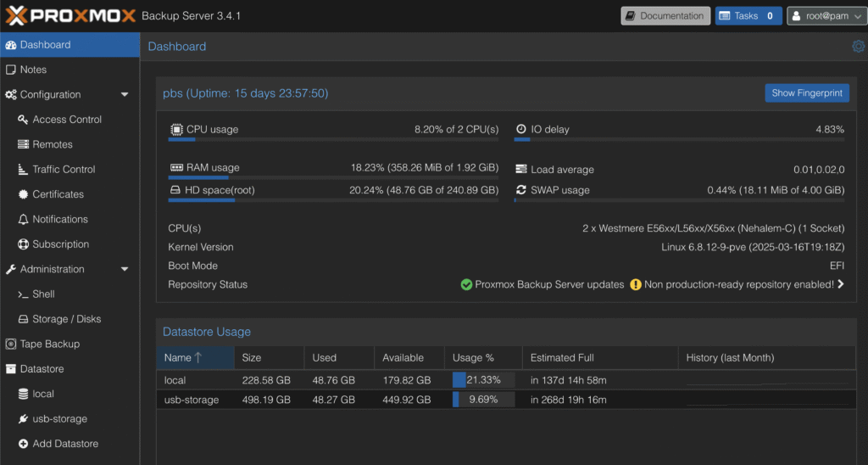This screenshot has width=868, height=465.
Task: Click the Estimated Full column header
Action: (600, 358)
